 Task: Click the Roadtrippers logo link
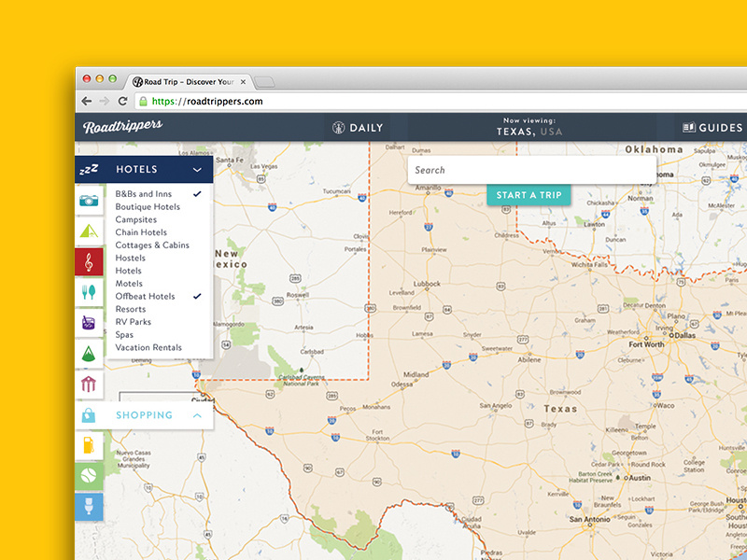[x=122, y=127]
